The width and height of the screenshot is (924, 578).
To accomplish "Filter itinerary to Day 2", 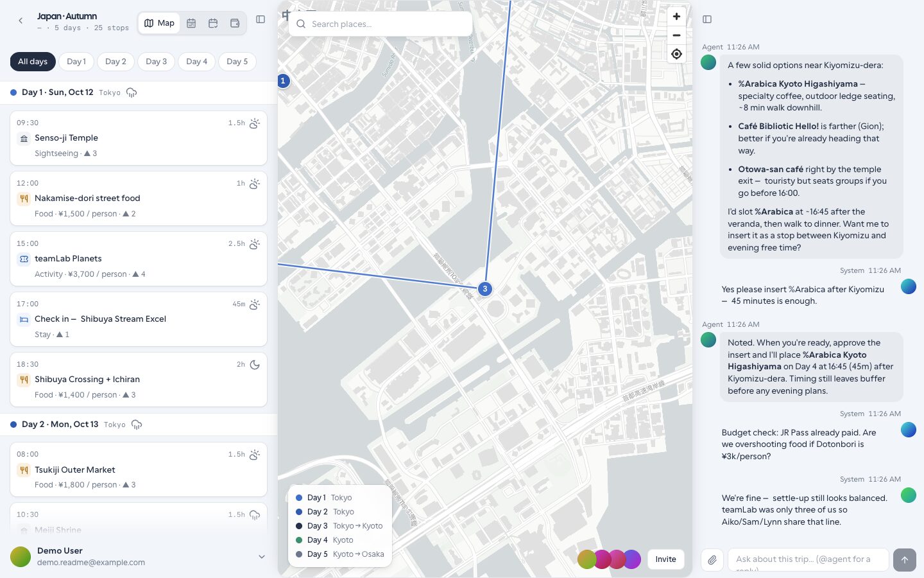I will coord(116,62).
